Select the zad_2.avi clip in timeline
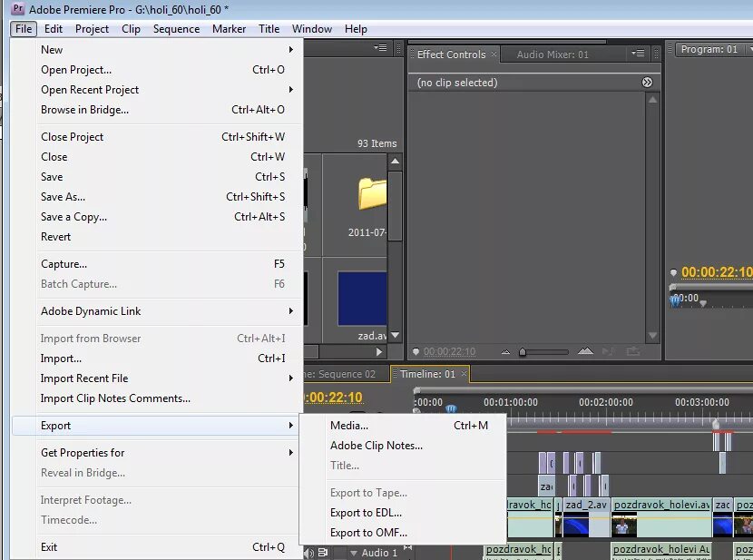 pyautogui.click(x=586, y=517)
